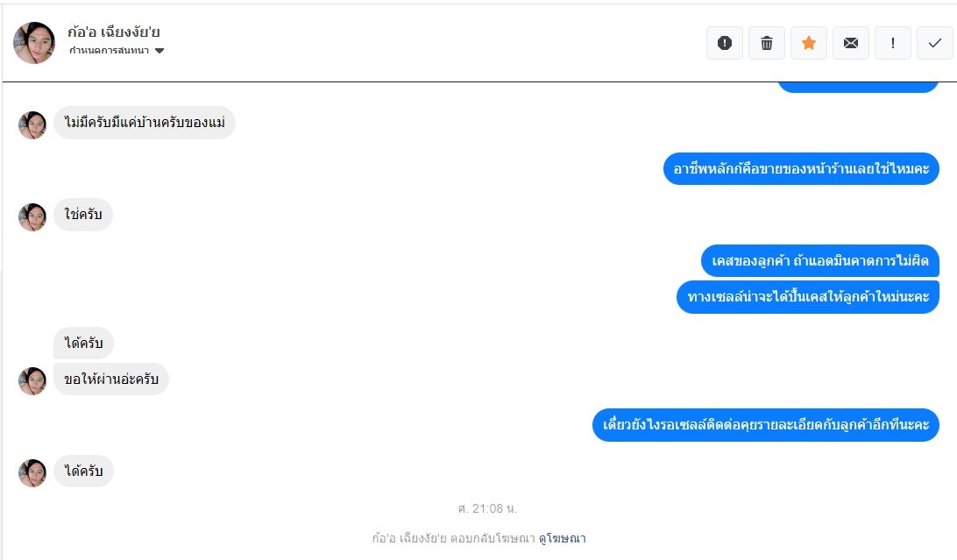Image resolution: width=957 pixels, height=560 pixels.
Task: Click the exclamation mark priority icon
Action: [893, 43]
